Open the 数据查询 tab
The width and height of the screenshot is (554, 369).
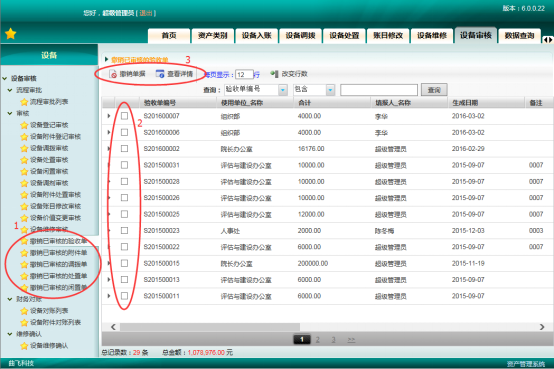coord(519,35)
